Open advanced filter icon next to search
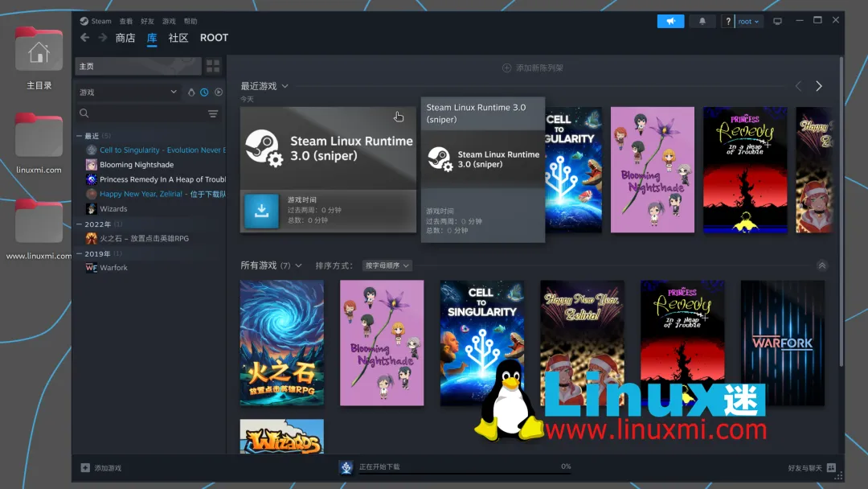This screenshot has width=868, height=489. 213,113
